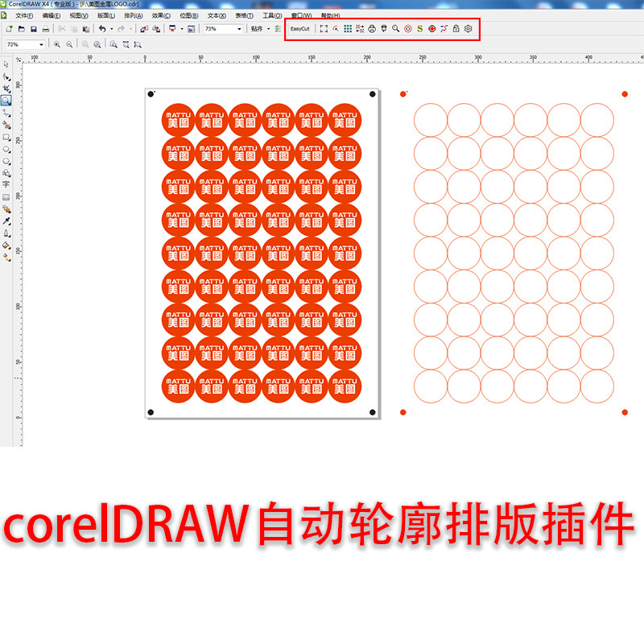Image resolution: width=644 pixels, height=644 pixels.
Task: Open EasyCut gear settings
Action: tap(468, 29)
